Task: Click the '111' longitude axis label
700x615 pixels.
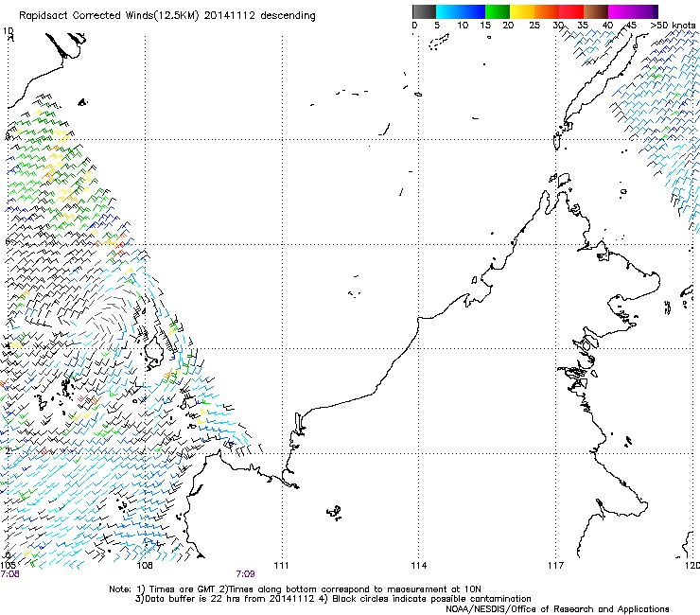Action: [x=281, y=566]
